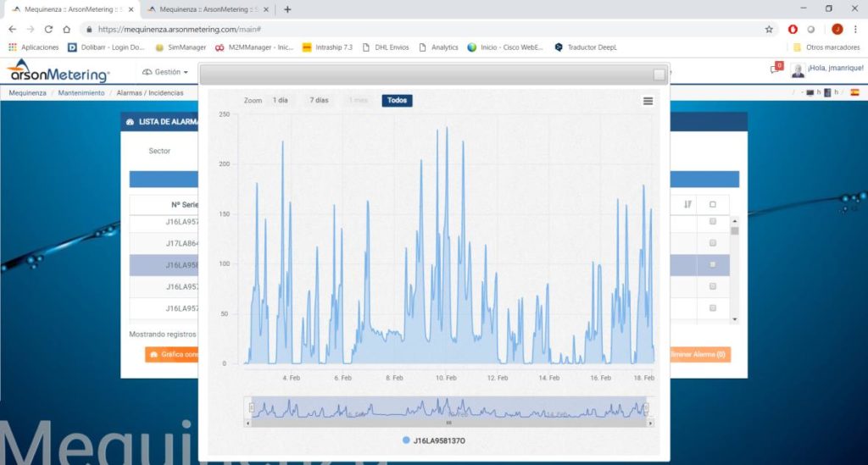The image size is (868, 465).
Task: Click the sort icon in table header
Action: (687, 204)
